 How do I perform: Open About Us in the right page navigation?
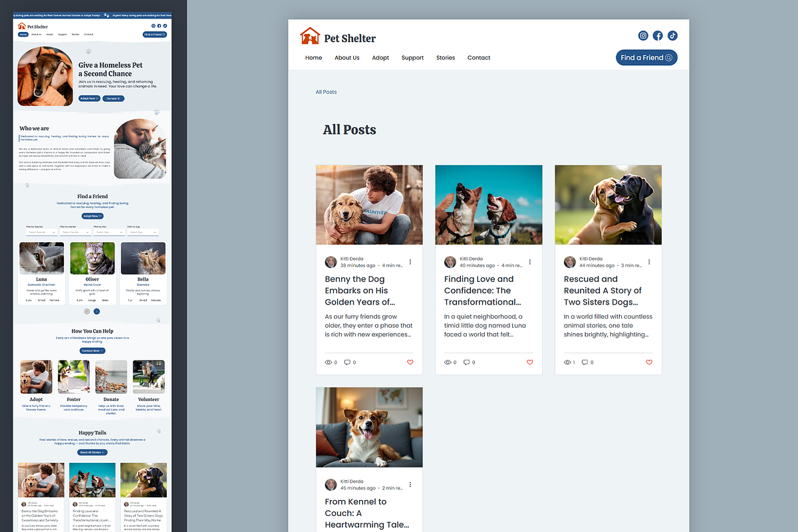tap(347, 58)
